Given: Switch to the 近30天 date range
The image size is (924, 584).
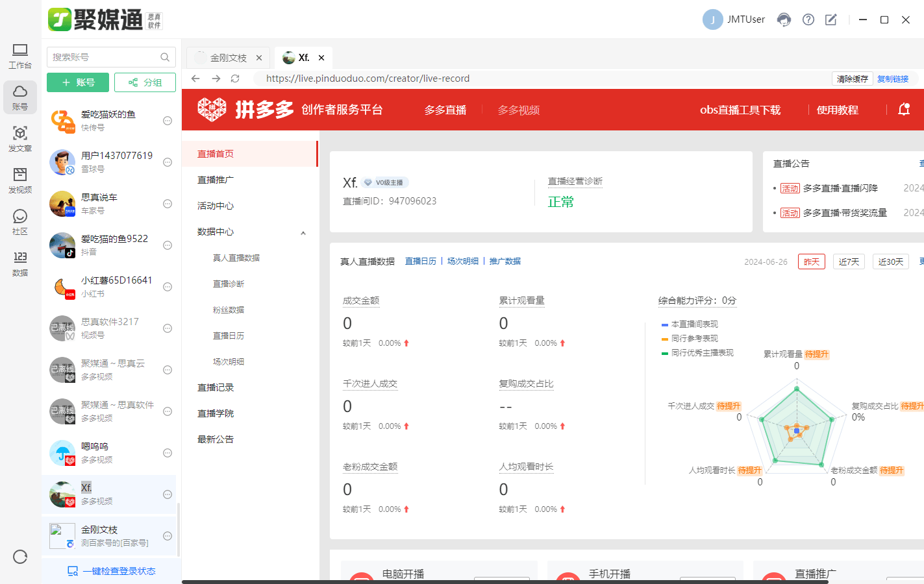Looking at the screenshot, I should (x=890, y=262).
